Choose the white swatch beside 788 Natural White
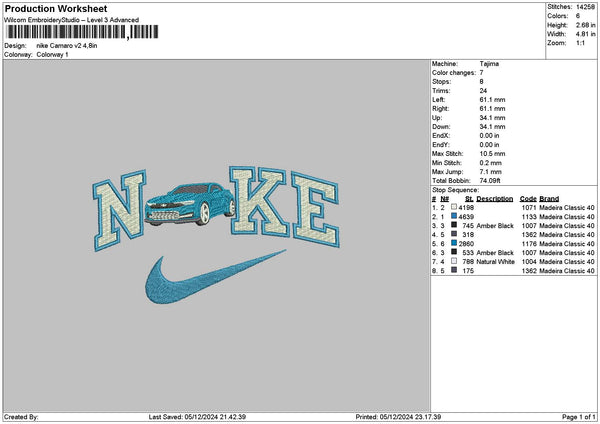 click(x=454, y=261)
